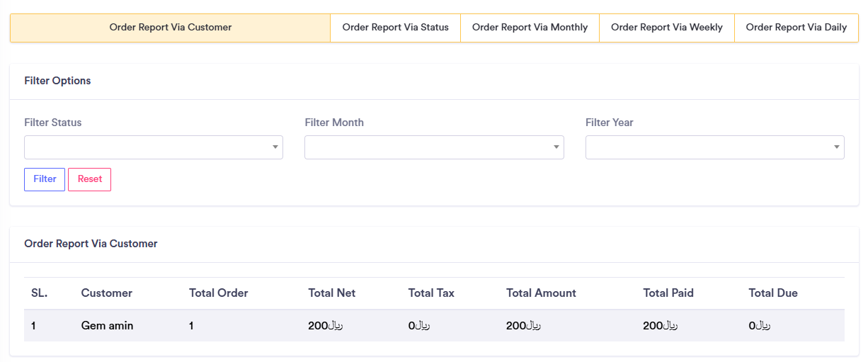
Task: Click the Filter Status dropdown arrow
Action: [275, 147]
